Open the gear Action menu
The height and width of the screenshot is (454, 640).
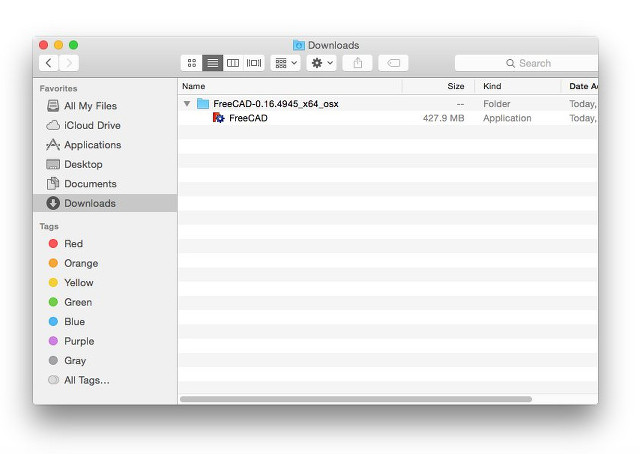tap(322, 63)
